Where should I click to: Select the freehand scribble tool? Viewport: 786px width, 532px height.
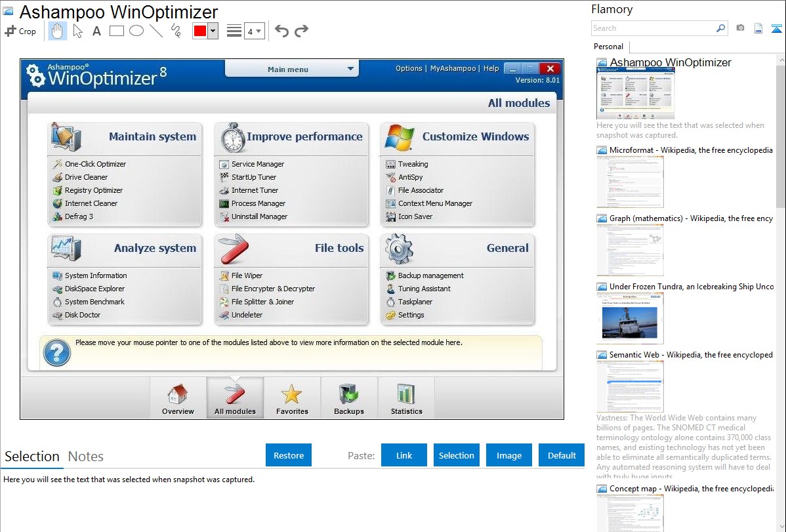176,31
